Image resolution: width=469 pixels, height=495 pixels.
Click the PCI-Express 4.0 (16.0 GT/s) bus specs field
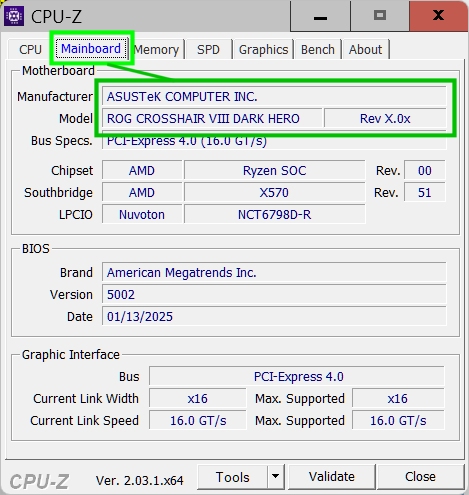click(x=274, y=141)
